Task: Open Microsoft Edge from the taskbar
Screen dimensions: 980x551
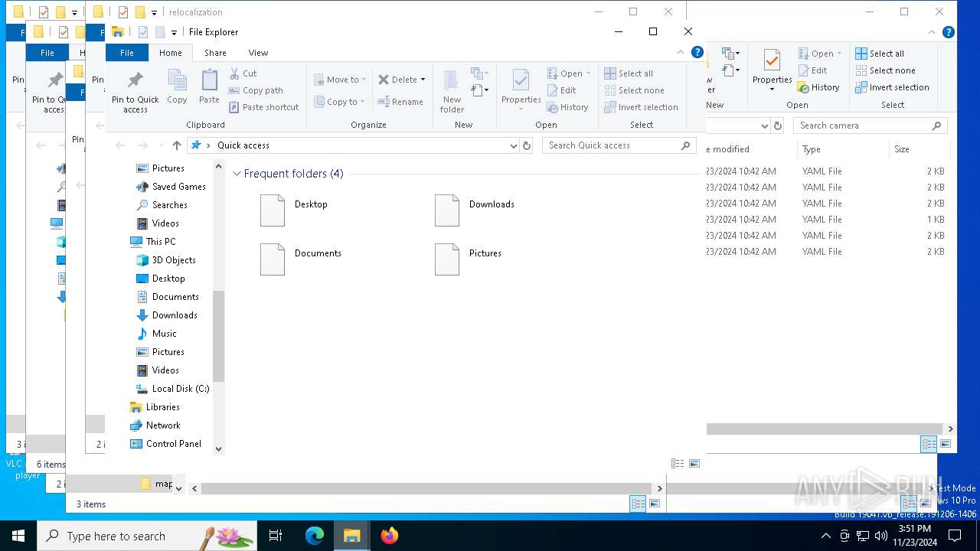Action: click(x=315, y=536)
